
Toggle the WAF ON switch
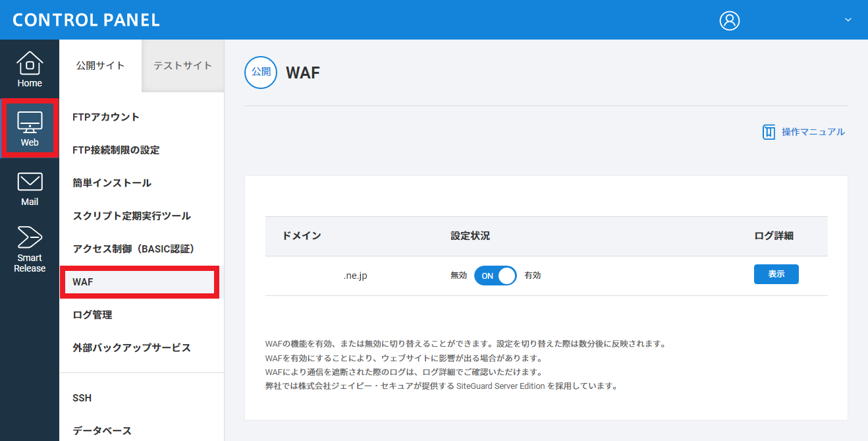495,276
